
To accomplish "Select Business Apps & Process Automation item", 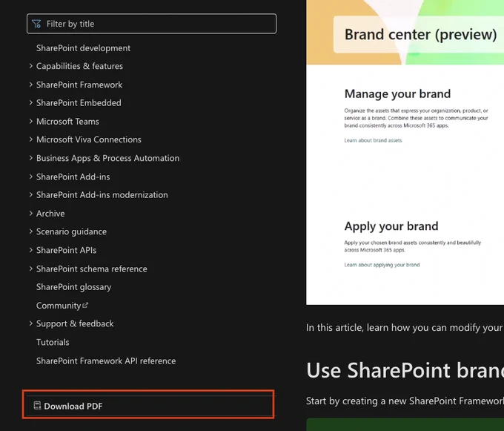I will (107, 158).
